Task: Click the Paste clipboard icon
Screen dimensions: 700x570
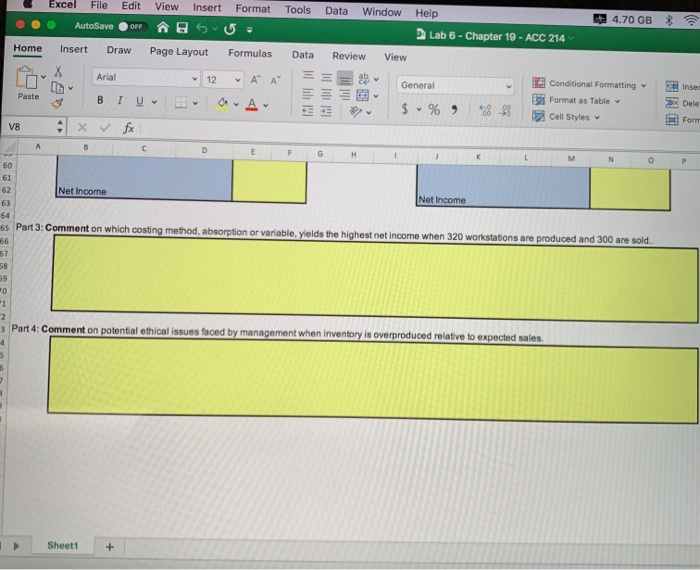Action: (x=26, y=78)
